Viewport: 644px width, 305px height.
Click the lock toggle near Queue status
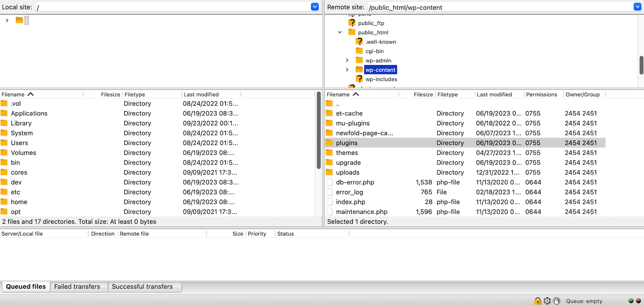537,301
